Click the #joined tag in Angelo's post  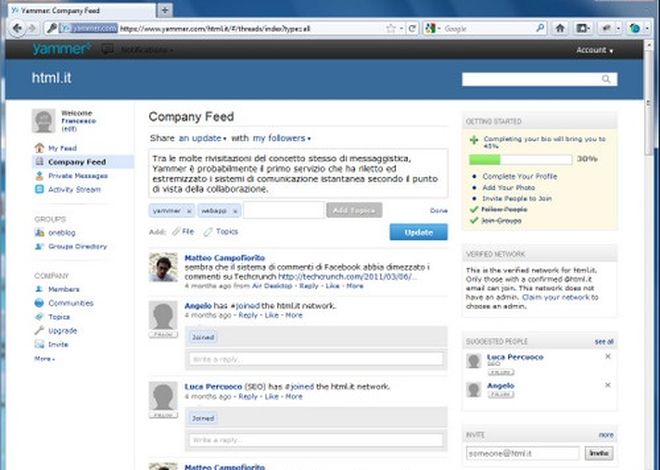tap(245, 305)
